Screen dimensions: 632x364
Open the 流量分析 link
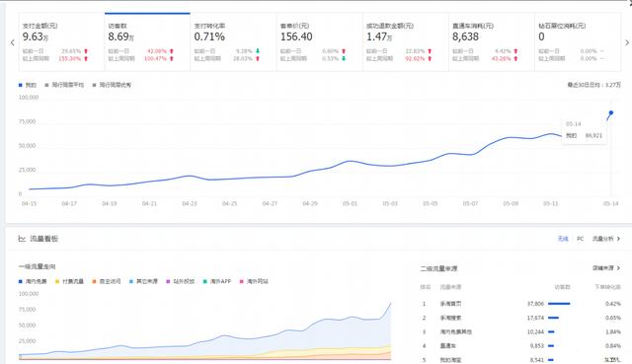coord(603,239)
